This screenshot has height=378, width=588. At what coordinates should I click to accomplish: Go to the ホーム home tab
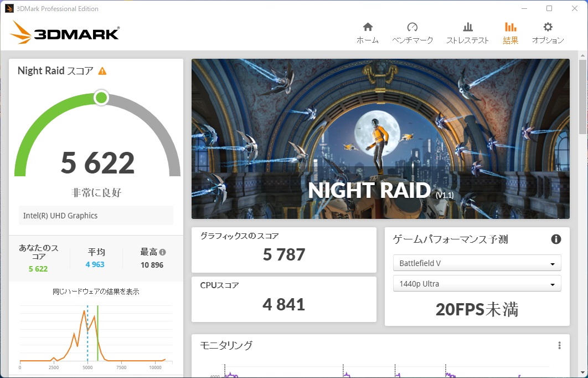368,33
